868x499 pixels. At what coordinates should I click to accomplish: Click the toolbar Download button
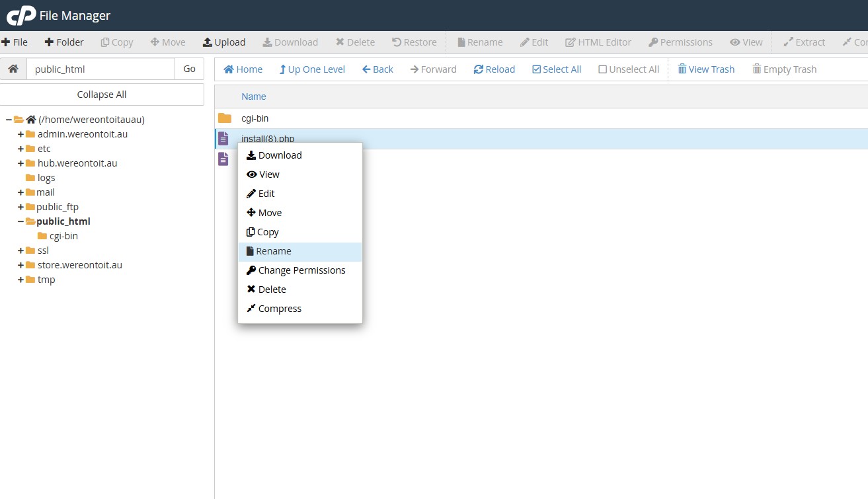[290, 42]
